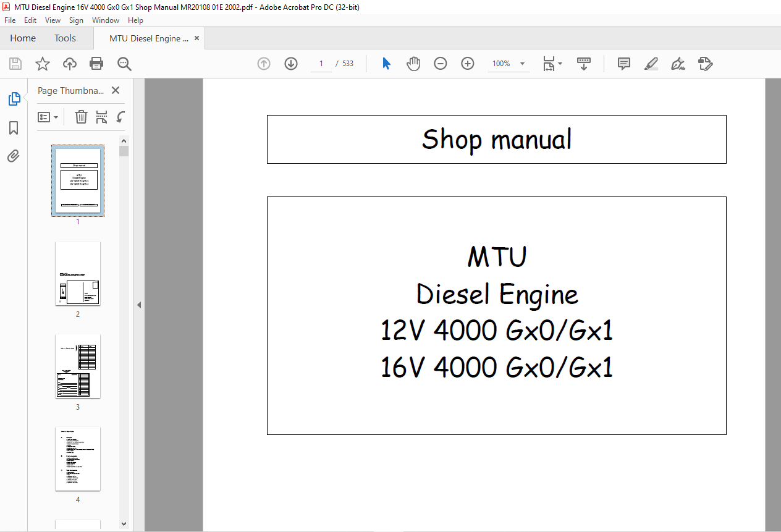The image size is (781, 532).
Task: Rotate pages counterclockwise icon
Action: point(121,117)
